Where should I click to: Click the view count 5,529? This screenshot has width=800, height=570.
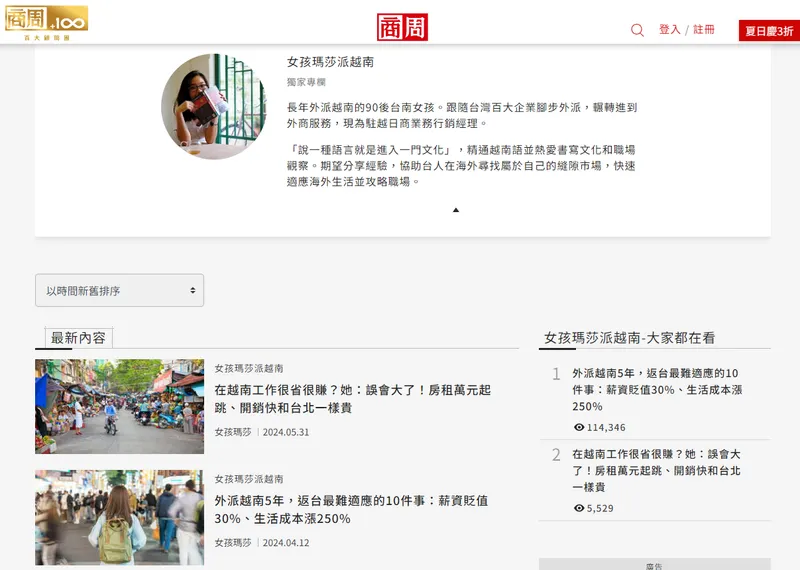tap(600, 508)
